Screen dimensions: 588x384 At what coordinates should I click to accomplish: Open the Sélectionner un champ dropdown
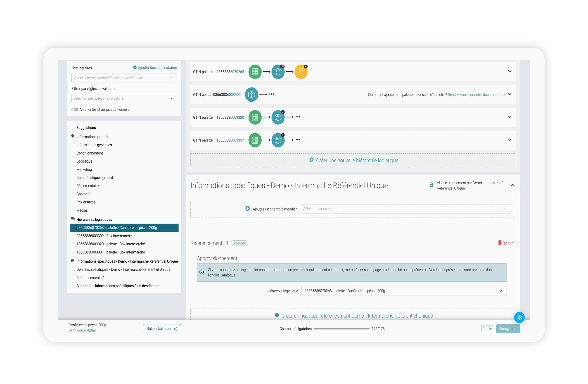pos(405,209)
